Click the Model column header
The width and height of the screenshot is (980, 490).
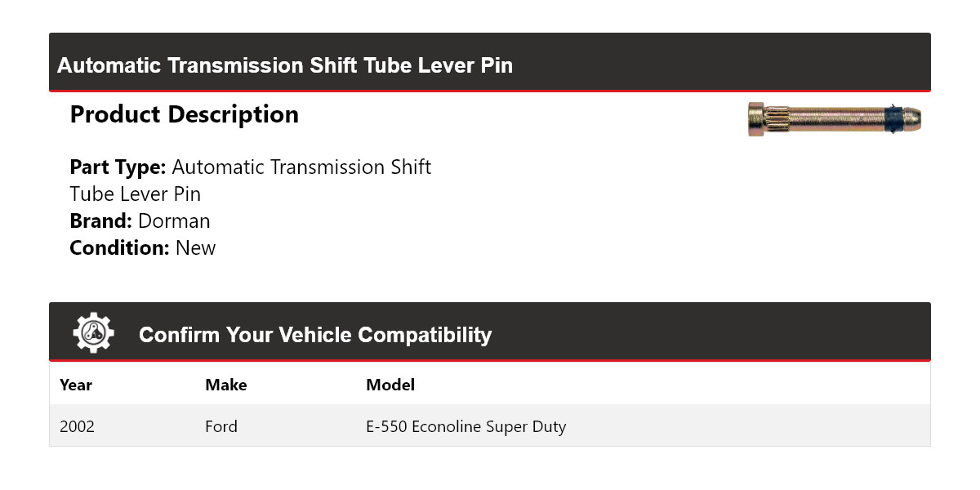(x=390, y=385)
